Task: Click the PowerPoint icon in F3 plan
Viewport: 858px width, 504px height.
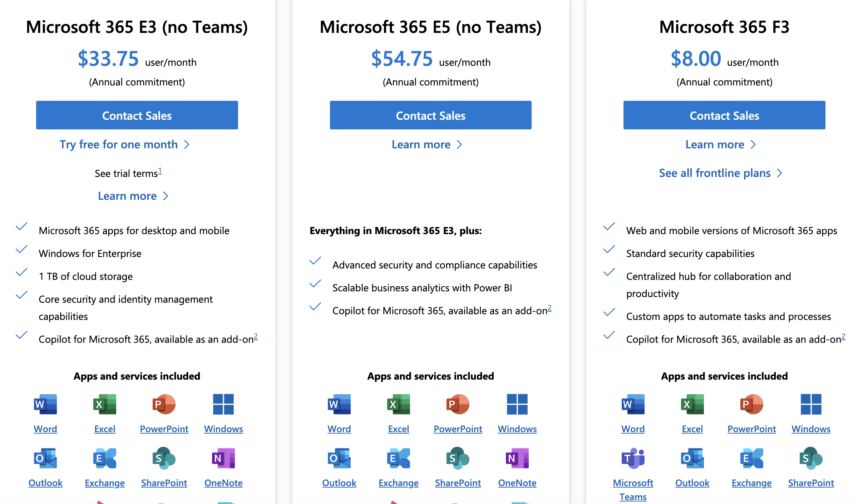Action: (x=751, y=404)
